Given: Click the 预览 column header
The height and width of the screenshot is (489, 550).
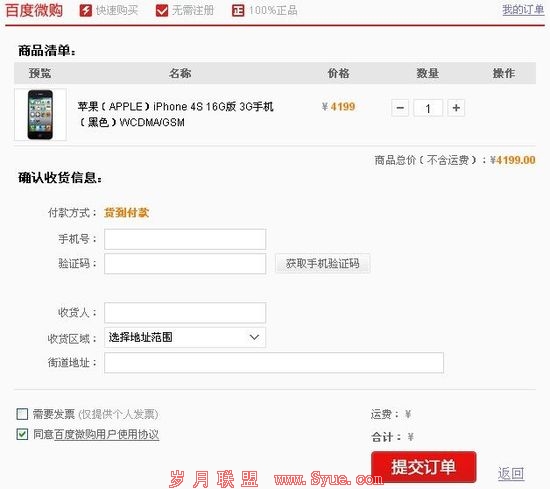Looking at the screenshot, I should (x=40, y=73).
